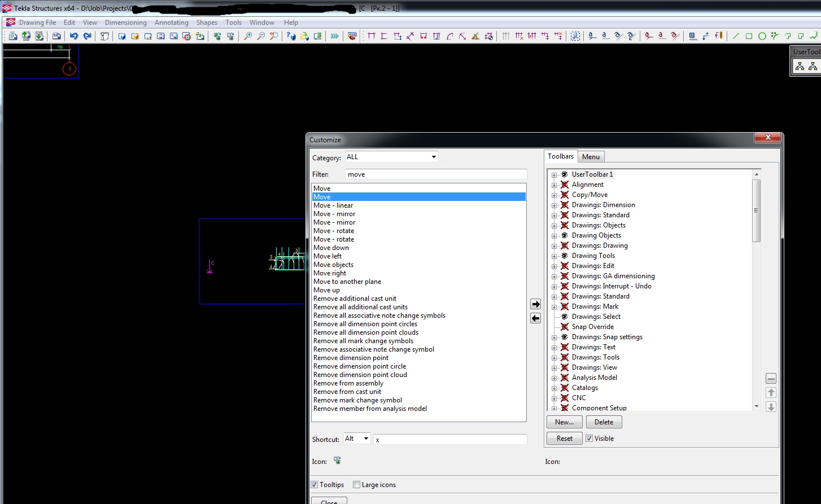Screen dimensions: 821x504
Task: Click the Redo arrow in the toolbar
Action: [x=88, y=36]
